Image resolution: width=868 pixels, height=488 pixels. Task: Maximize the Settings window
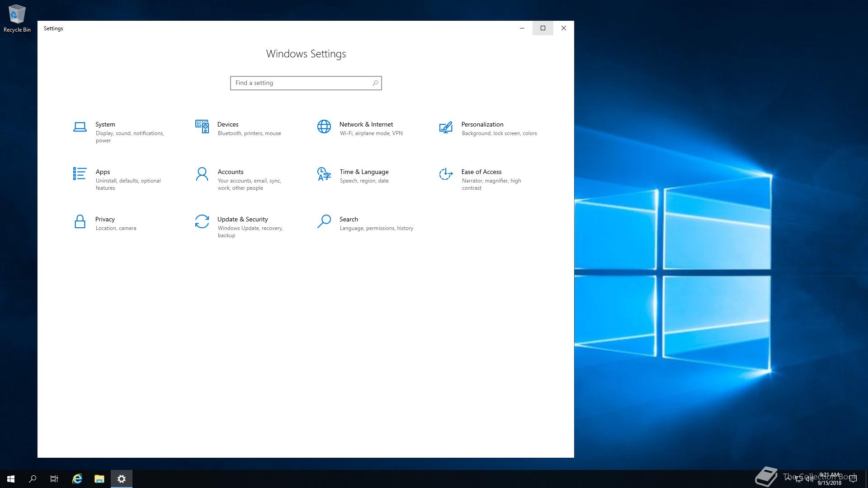543,28
